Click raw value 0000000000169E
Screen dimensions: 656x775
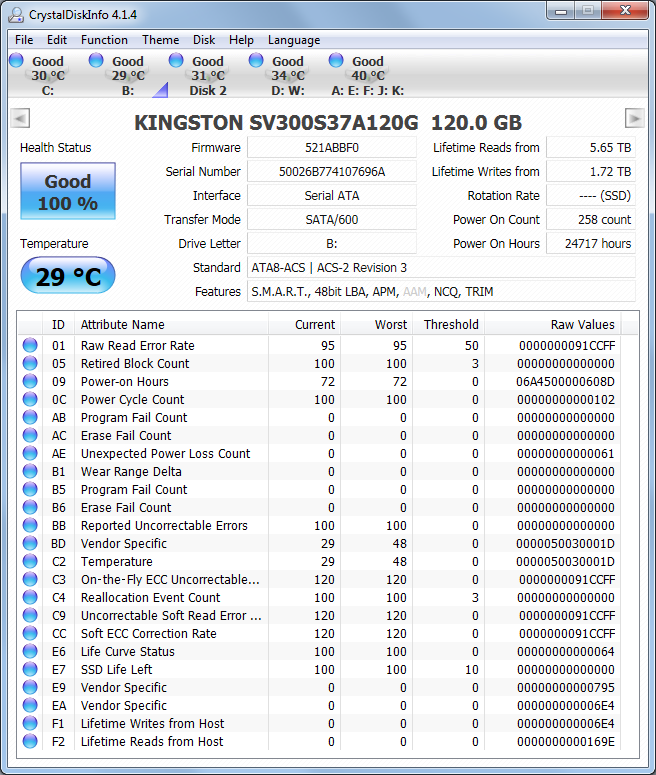pos(565,741)
